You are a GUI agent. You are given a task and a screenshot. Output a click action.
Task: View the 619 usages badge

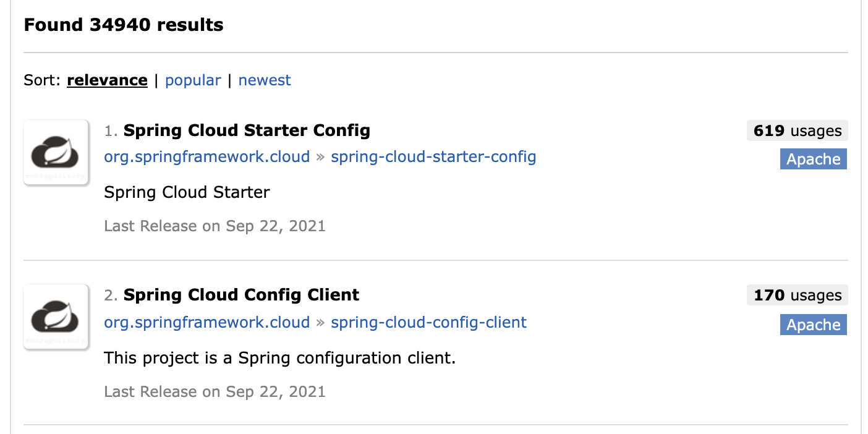[x=797, y=130]
